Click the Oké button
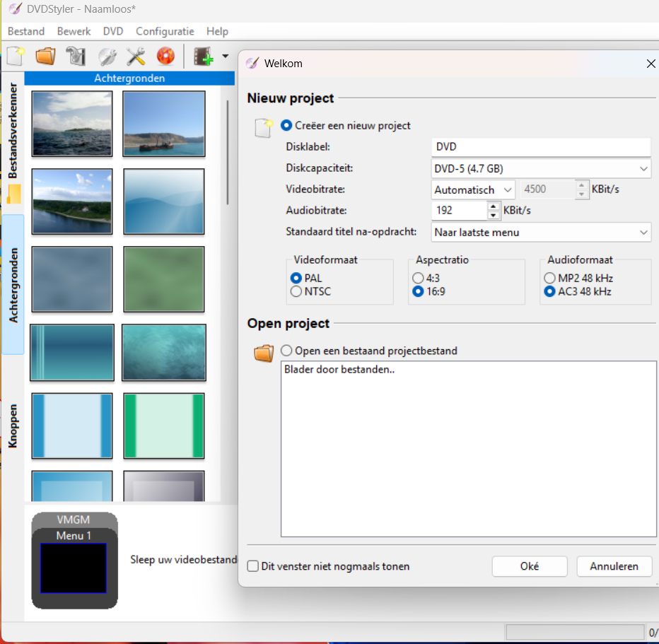The image size is (659, 644). (x=529, y=566)
